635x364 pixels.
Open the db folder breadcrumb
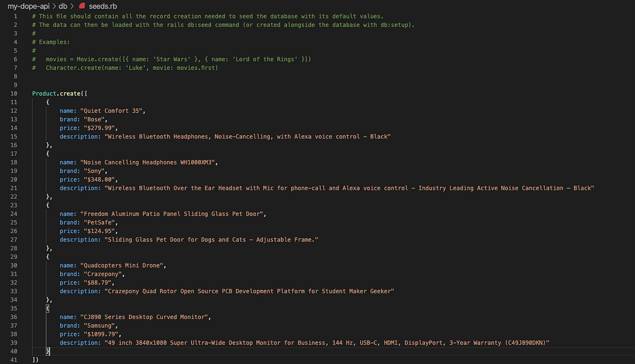[63, 6]
